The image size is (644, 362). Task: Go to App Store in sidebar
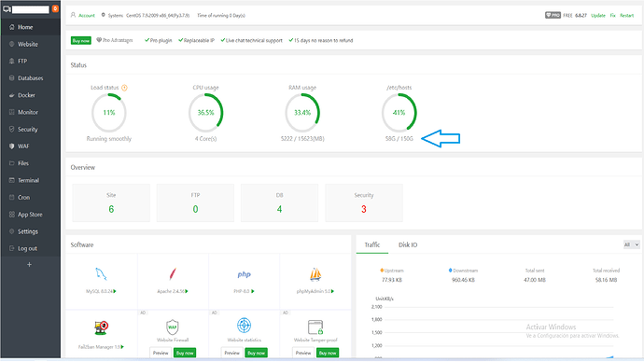click(31, 215)
